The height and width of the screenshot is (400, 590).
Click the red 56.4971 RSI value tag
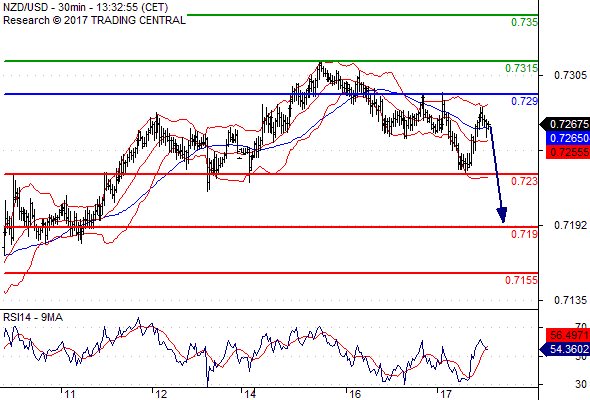coord(568,335)
